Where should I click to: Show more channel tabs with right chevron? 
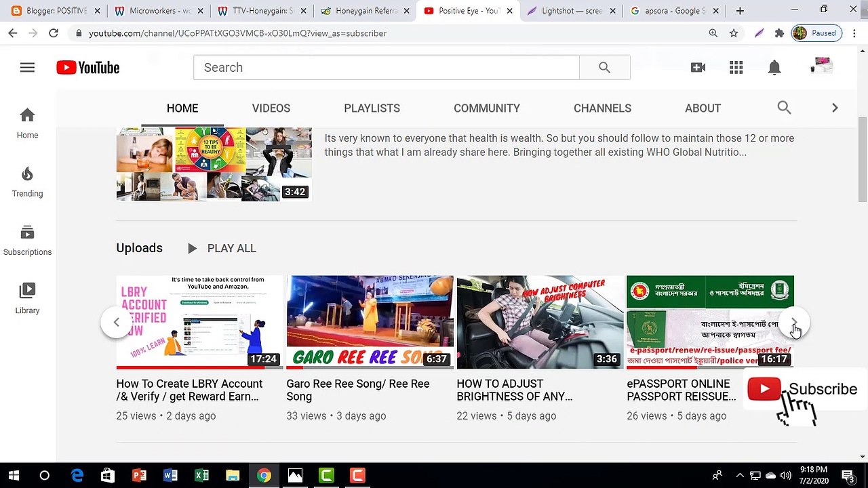[x=835, y=108]
